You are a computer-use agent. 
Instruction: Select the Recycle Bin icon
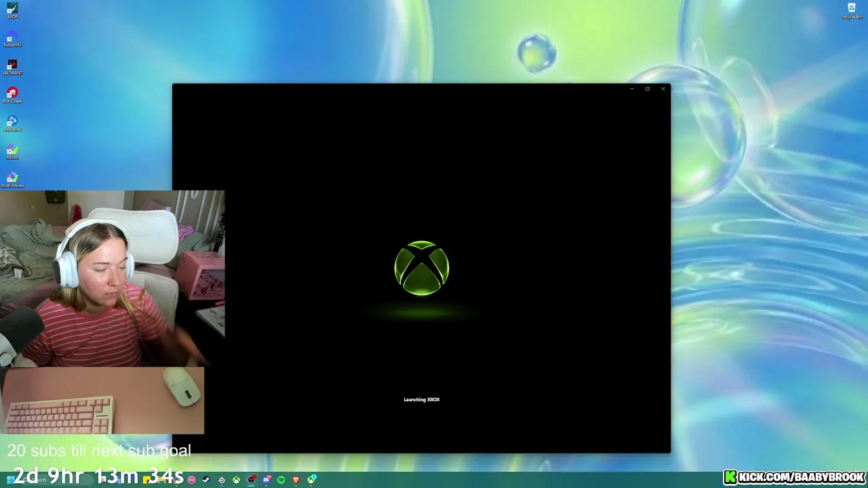tap(852, 10)
